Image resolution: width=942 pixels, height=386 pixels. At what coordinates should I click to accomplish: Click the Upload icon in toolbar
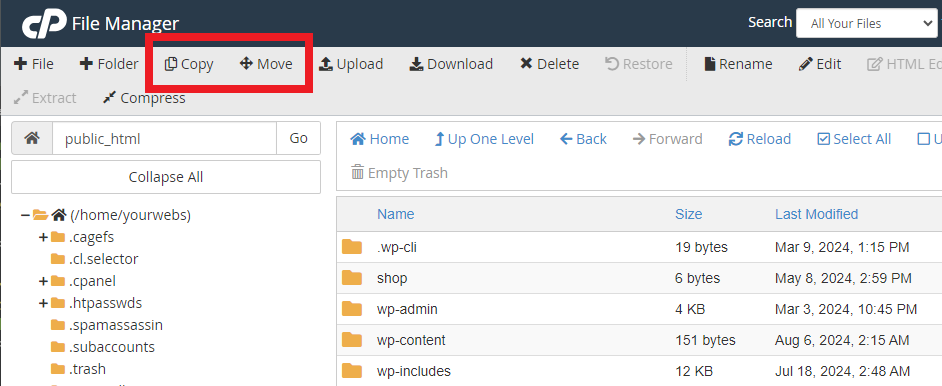click(x=326, y=64)
